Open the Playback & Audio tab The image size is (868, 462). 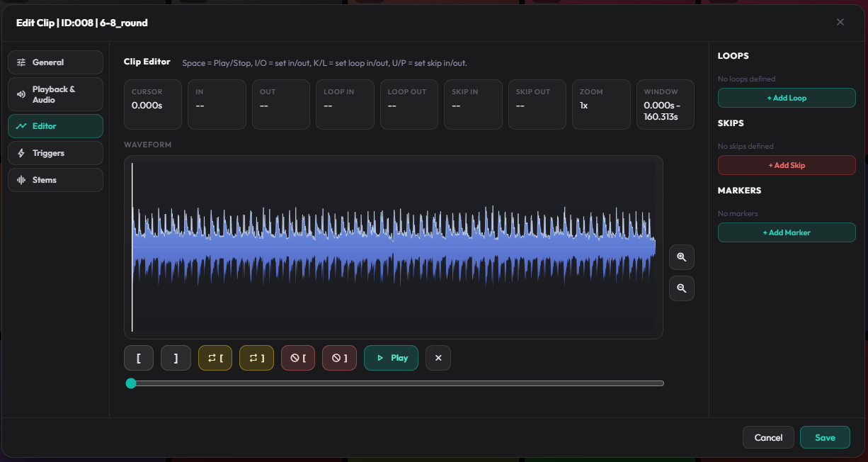point(55,94)
